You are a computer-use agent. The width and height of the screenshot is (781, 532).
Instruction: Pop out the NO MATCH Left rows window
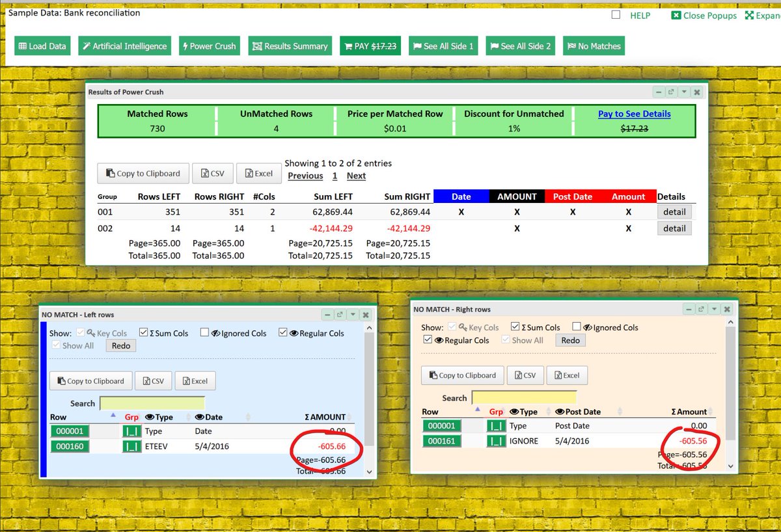pyautogui.click(x=340, y=315)
